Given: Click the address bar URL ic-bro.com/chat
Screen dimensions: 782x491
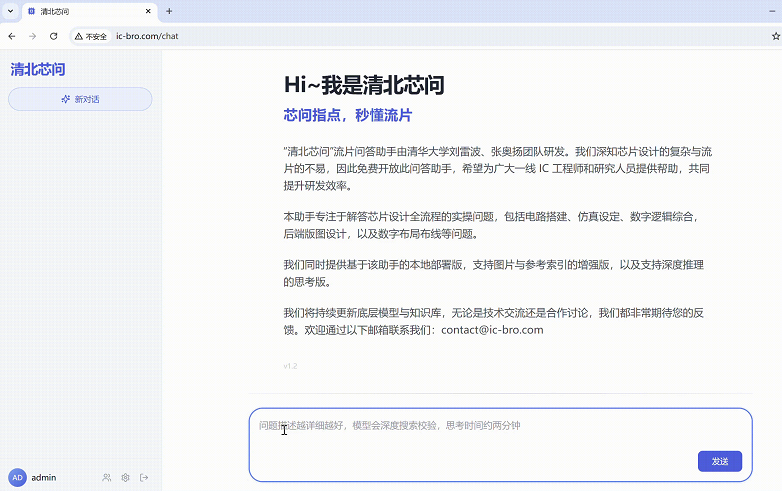Looking at the screenshot, I should (147, 36).
